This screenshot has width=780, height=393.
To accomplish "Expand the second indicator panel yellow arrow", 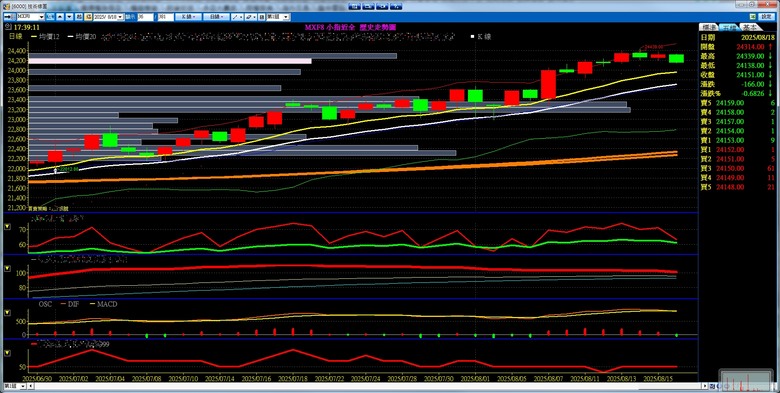I will tap(7, 268).
